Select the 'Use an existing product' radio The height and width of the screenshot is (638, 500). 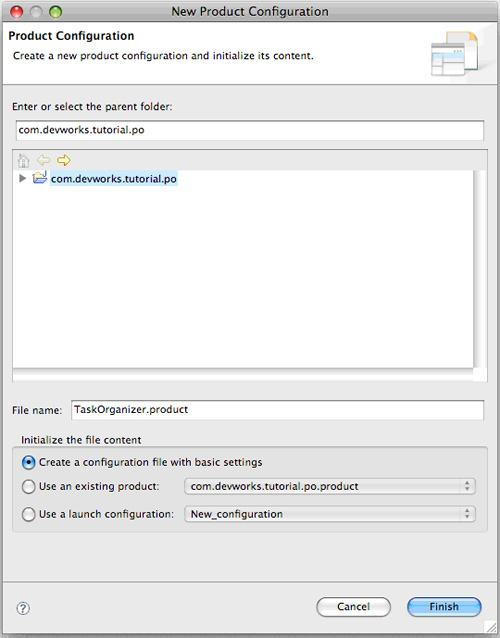click(x=28, y=487)
